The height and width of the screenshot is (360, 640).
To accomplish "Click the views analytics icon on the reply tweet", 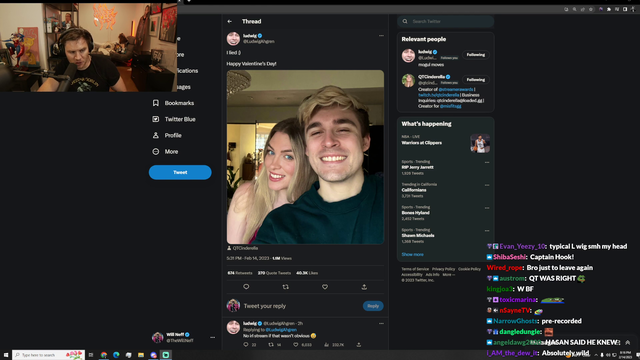I will pos(327,345).
